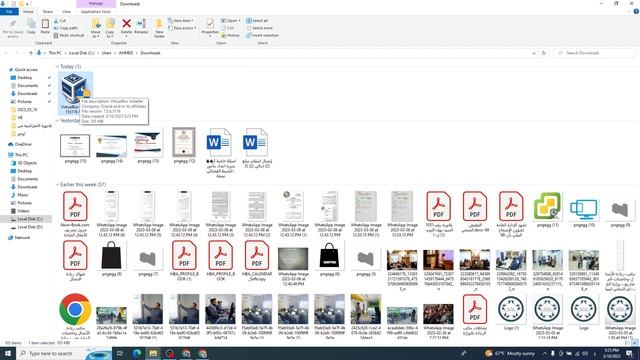Image resolution: width=640 pixels, height=360 pixels.
Task: Switch to the large thumbnails view layout
Action: 635,343
